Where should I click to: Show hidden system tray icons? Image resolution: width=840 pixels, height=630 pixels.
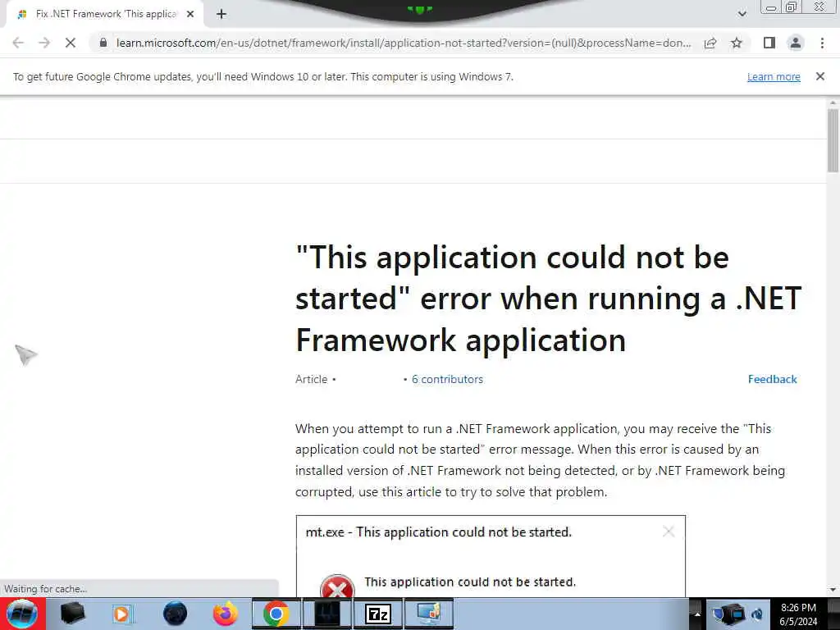point(697,614)
